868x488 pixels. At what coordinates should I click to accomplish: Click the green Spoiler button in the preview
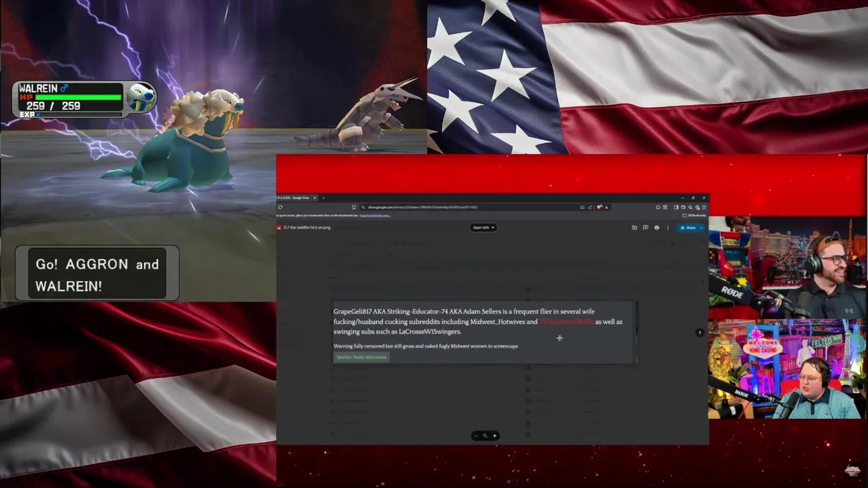click(361, 357)
